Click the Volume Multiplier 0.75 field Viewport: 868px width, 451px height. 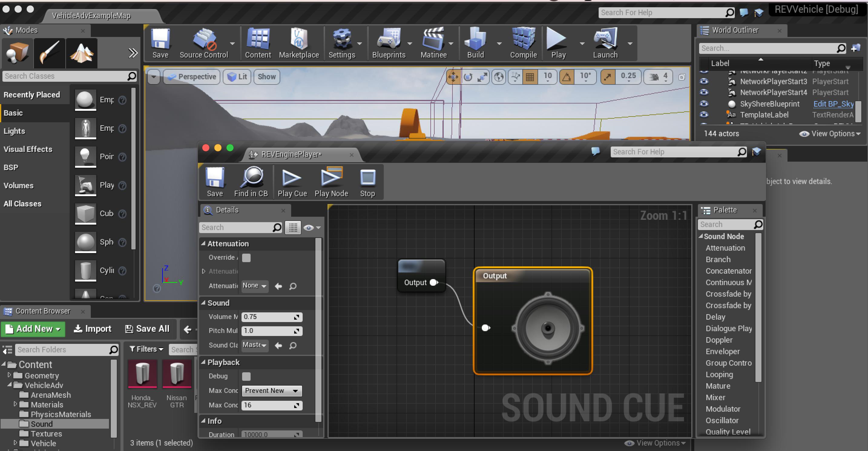(x=268, y=317)
